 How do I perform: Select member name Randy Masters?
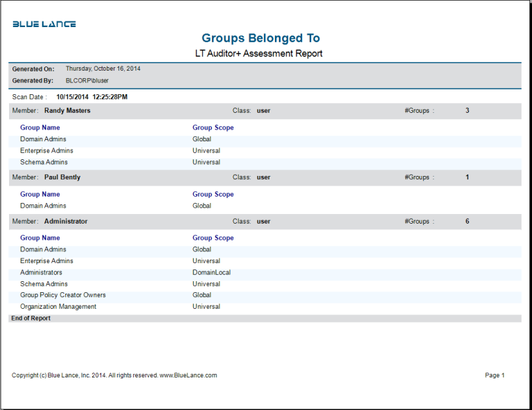pyautogui.click(x=67, y=110)
